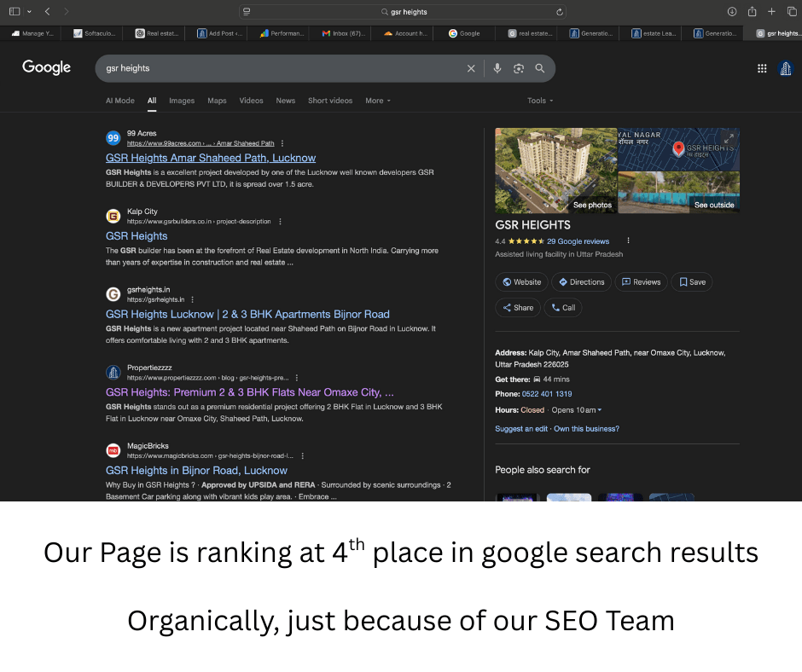
Task: Open the 99 Acres result options menu
Action: point(282,144)
